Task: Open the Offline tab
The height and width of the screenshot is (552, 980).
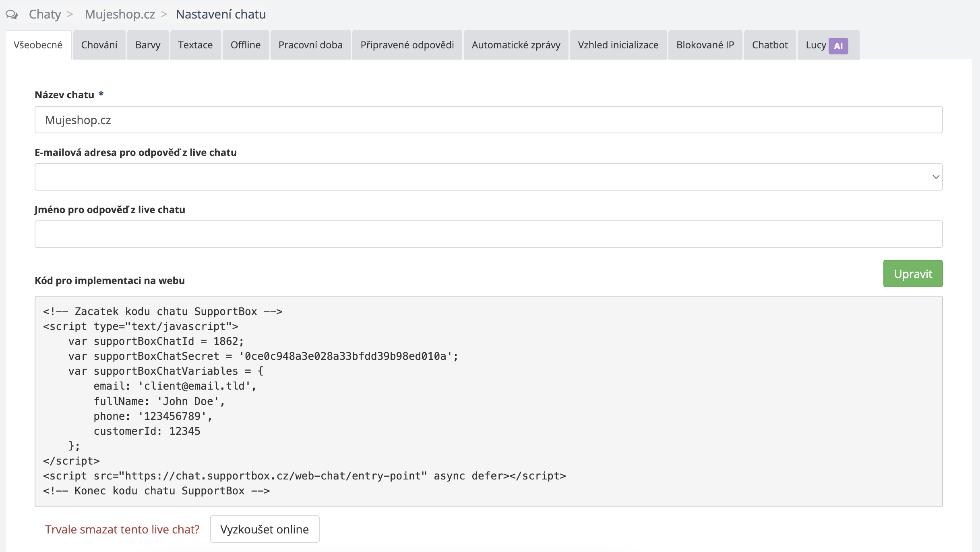Action: point(246,45)
